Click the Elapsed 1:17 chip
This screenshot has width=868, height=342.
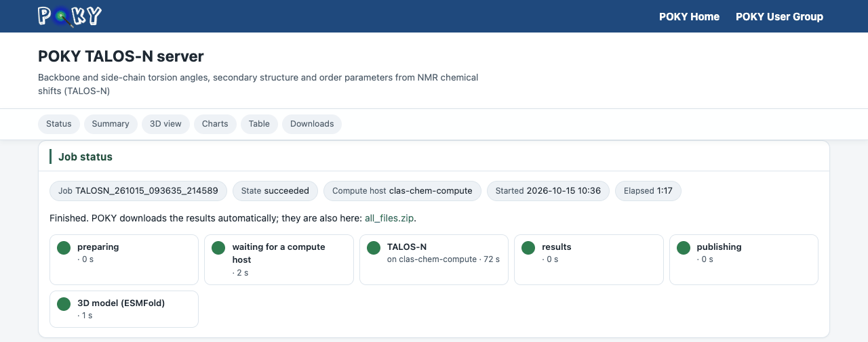click(648, 191)
